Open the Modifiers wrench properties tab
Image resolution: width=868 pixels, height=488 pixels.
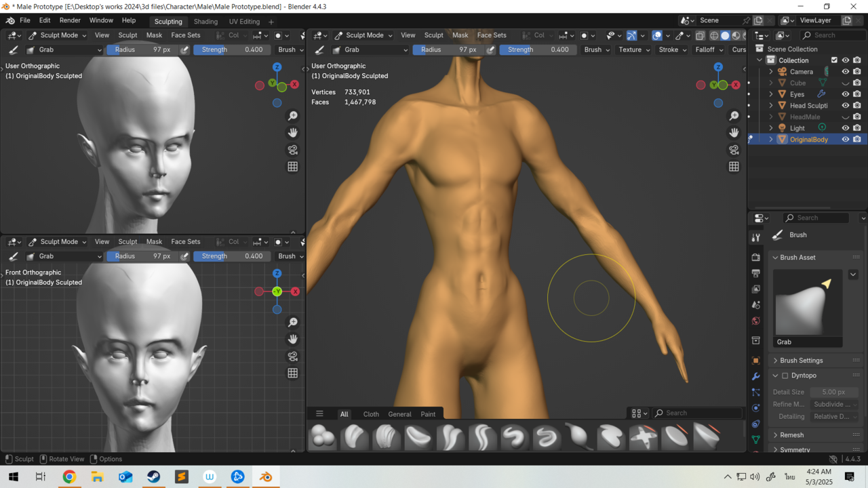pyautogui.click(x=756, y=376)
